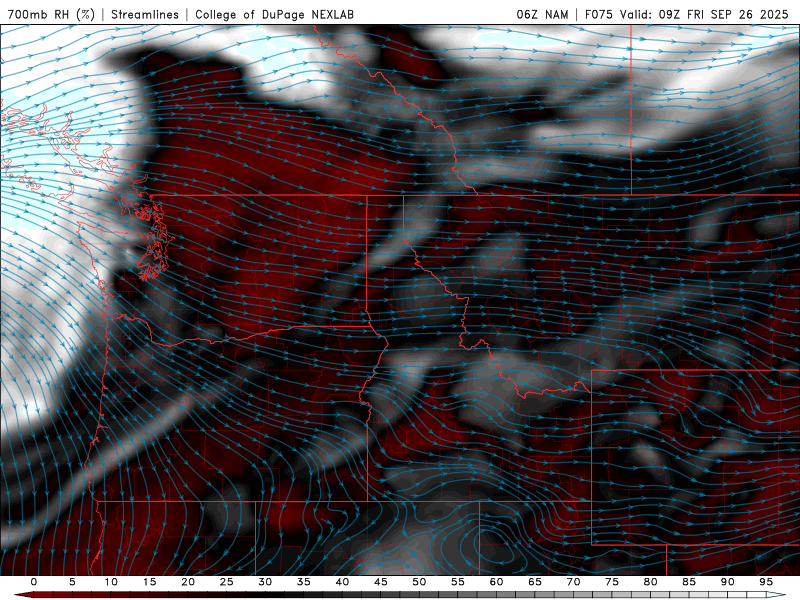Select the "60" label on humidity scale

(496, 582)
